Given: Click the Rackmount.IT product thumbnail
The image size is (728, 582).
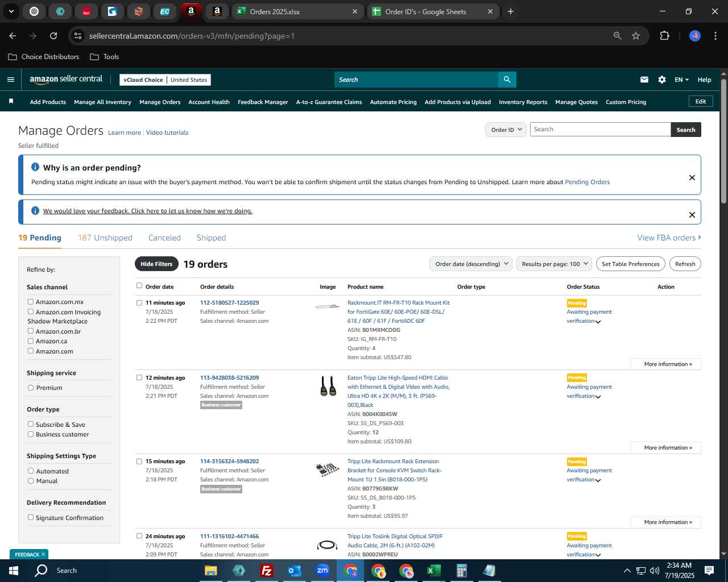Looking at the screenshot, I should click(327, 306).
